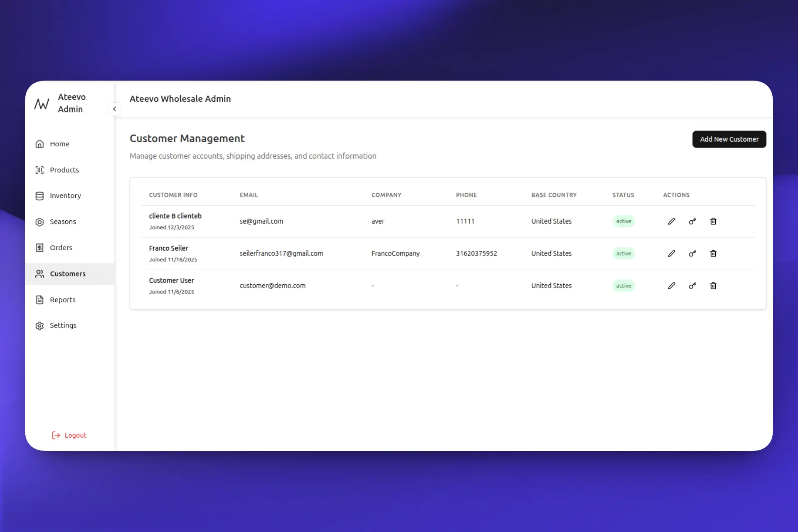Viewport: 798px width, 532px height.
Task: Click the Ateevo Wholesale Admin header title
Action: (x=180, y=99)
